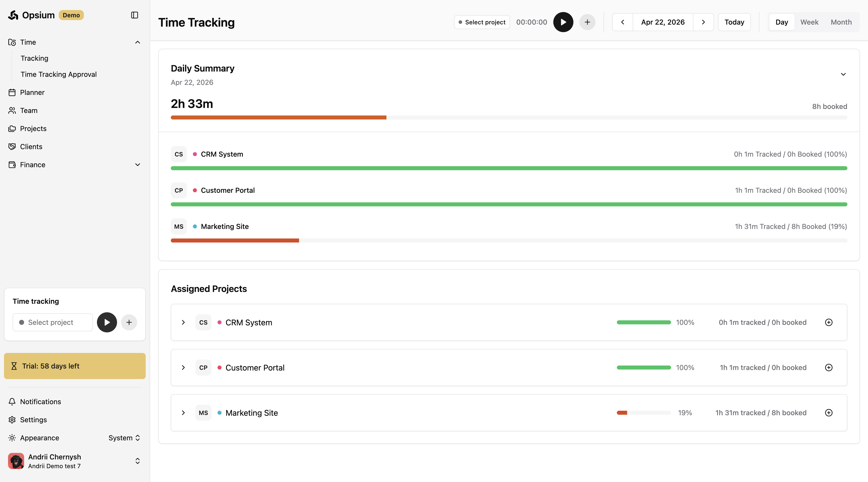The image size is (868, 482).
Task: Click the Today button
Action: [x=734, y=22]
